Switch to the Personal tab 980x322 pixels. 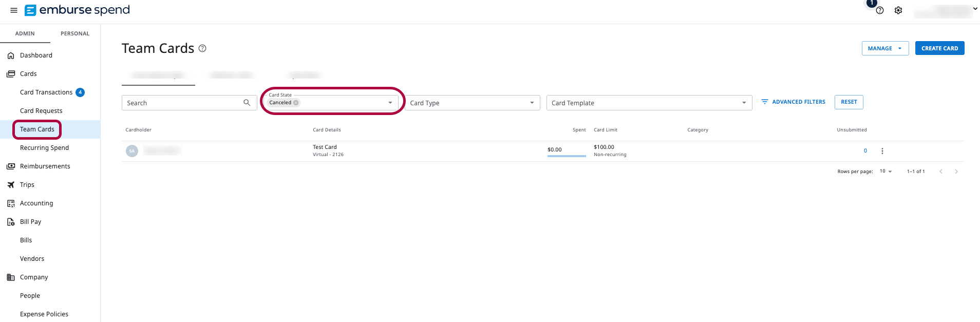(75, 33)
